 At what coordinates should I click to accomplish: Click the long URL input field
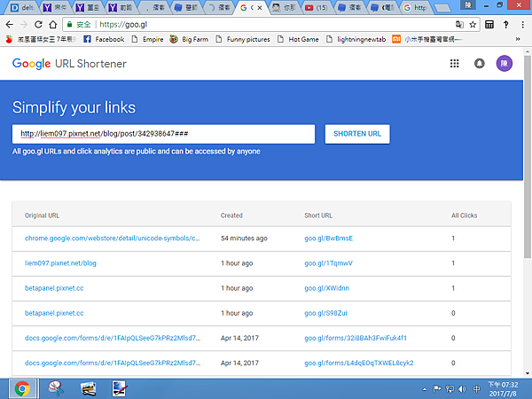[163, 134]
